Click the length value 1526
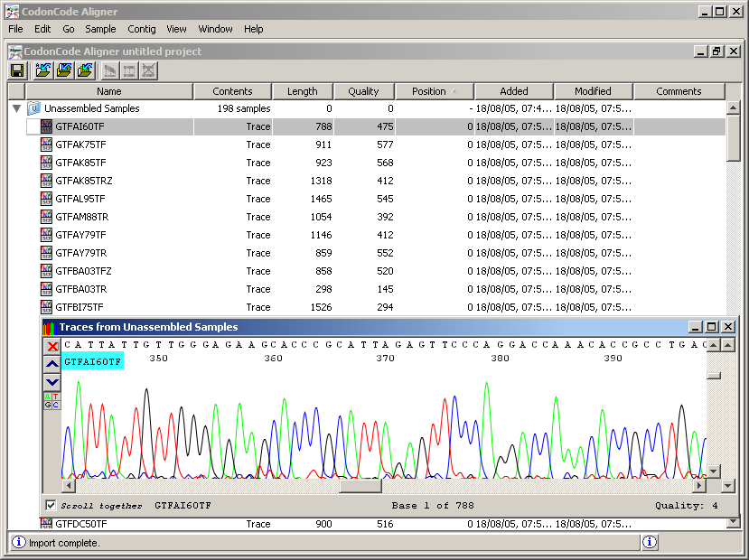 click(x=321, y=307)
